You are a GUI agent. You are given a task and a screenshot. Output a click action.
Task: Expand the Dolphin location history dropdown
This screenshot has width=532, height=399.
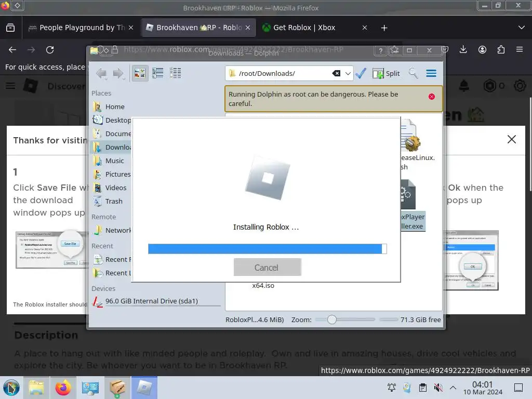click(348, 73)
